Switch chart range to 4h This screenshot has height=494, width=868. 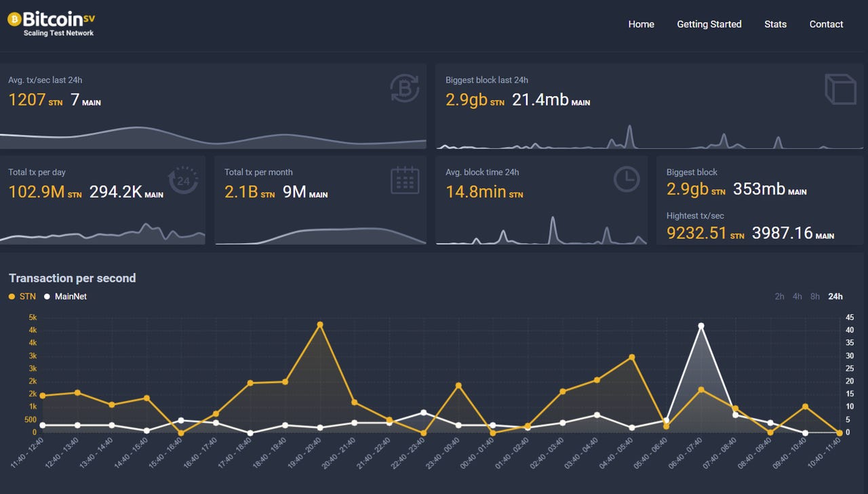[797, 296]
